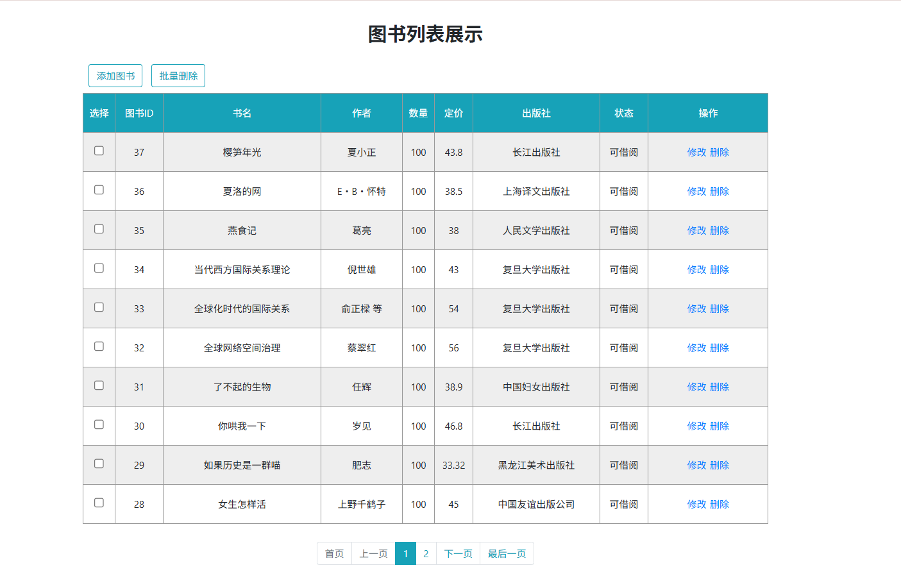Click 下一页 pagination button
The image size is (901, 588).
click(x=458, y=553)
